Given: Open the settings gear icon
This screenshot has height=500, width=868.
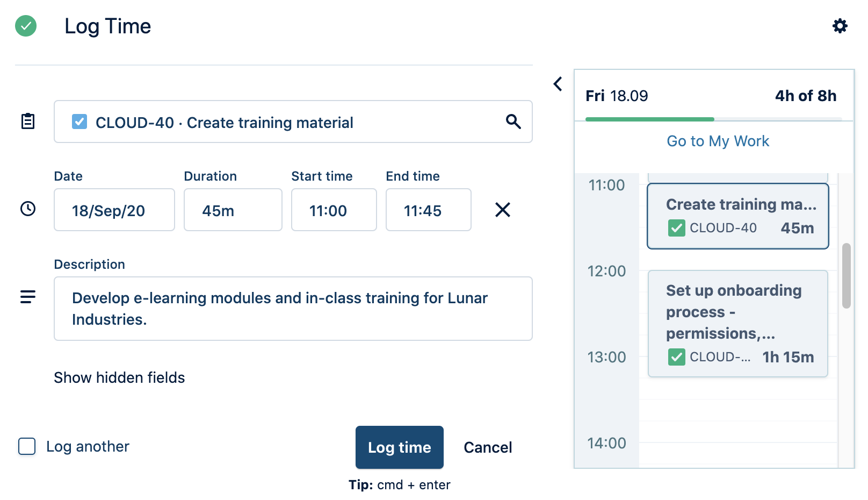Looking at the screenshot, I should [840, 26].
